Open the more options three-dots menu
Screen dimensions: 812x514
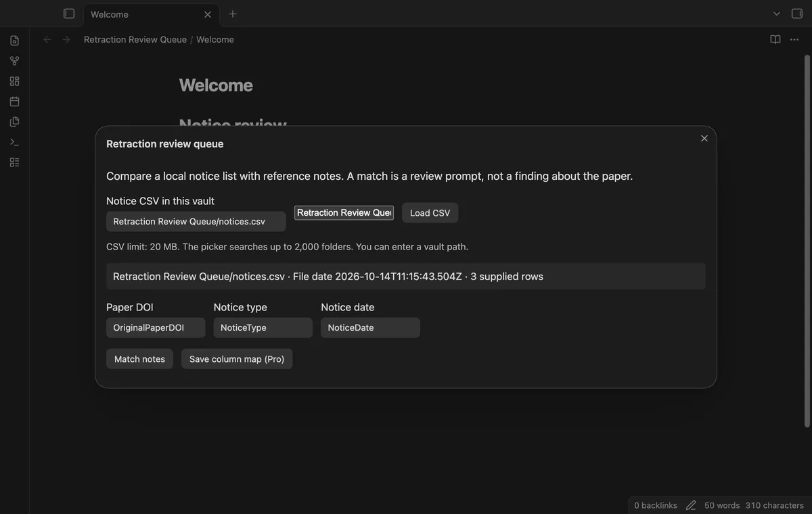[x=795, y=39]
